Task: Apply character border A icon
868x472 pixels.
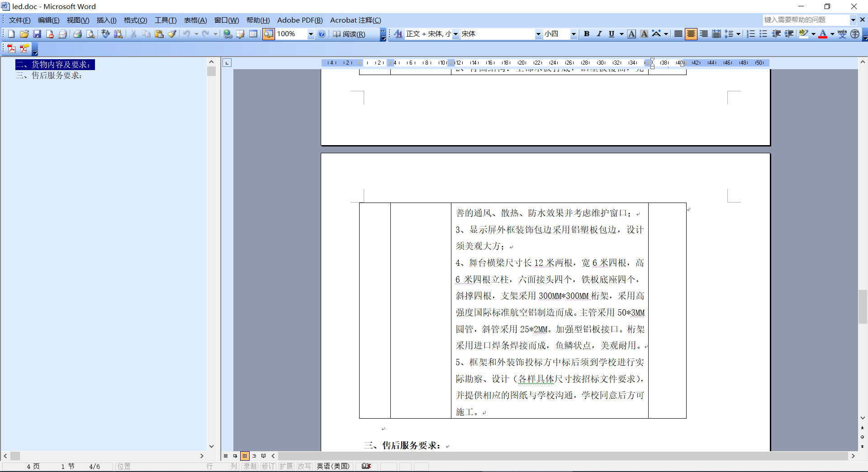Action: coord(631,34)
